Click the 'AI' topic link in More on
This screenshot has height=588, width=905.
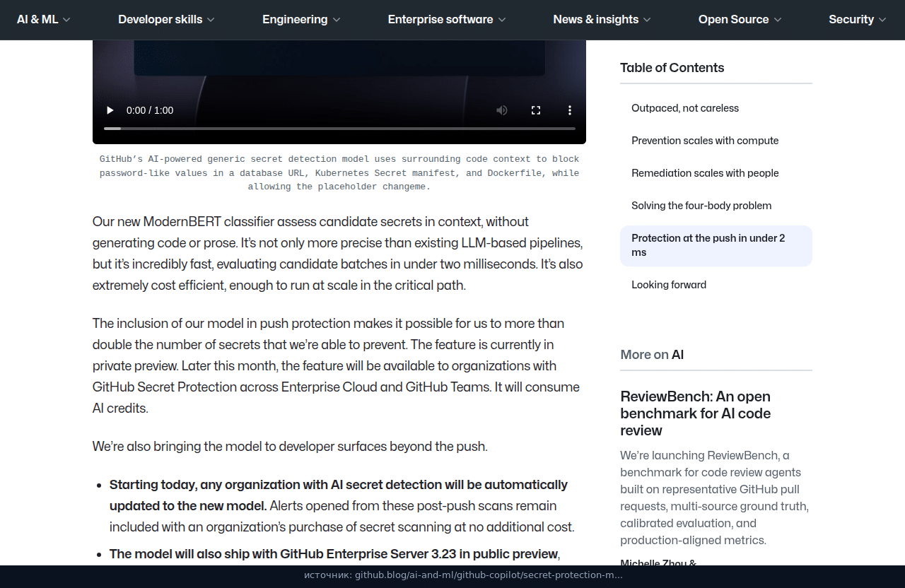tap(677, 355)
